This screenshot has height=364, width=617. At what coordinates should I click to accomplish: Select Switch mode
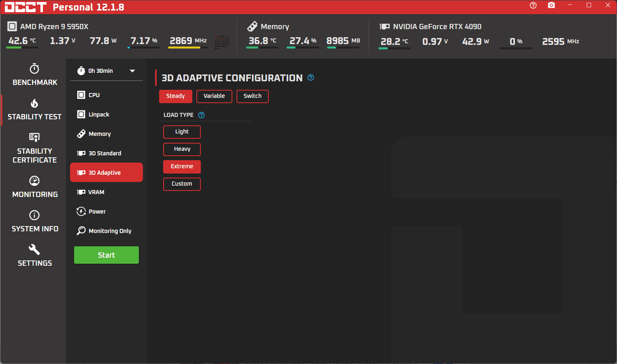252,96
